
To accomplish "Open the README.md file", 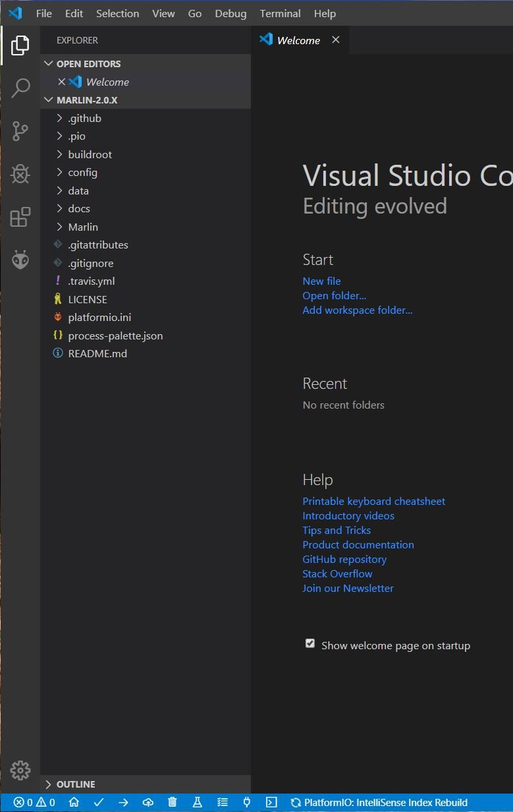I will (146, 353).
